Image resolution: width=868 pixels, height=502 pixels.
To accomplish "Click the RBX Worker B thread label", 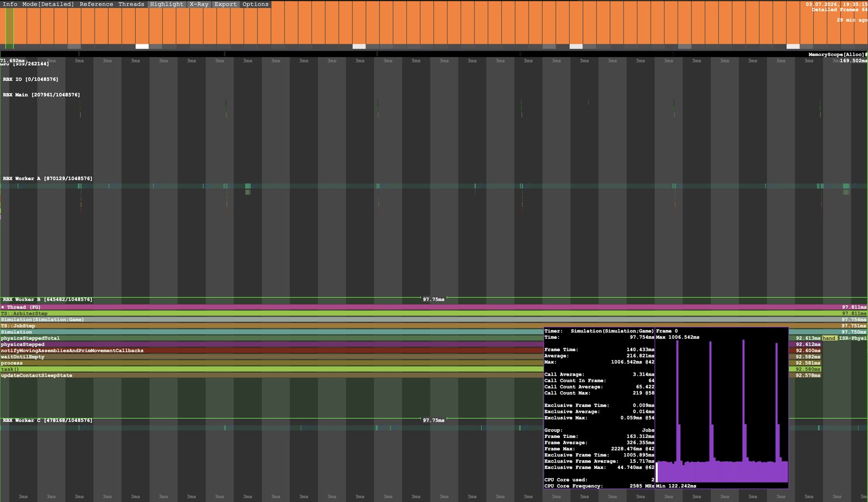I will click(47, 300).
